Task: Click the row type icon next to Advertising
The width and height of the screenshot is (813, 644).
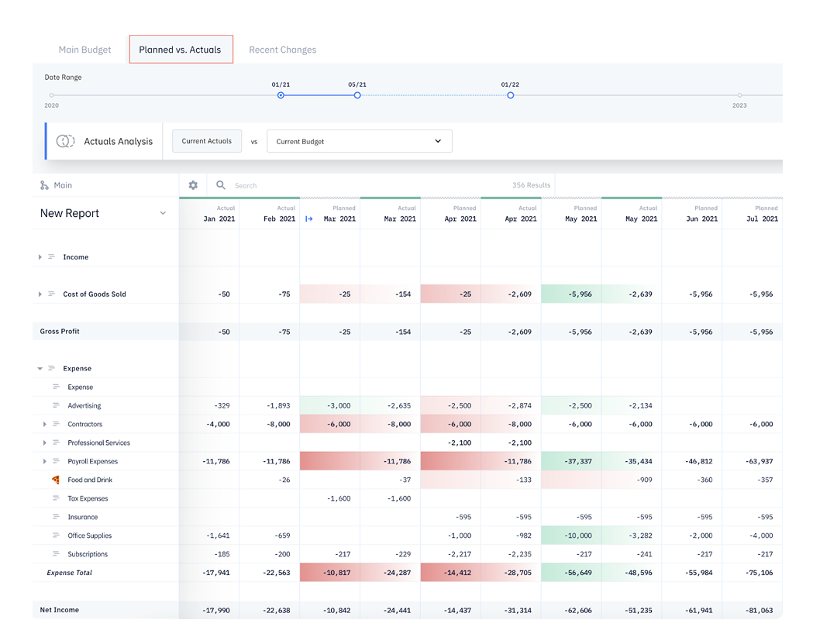Action: [55, 405]
